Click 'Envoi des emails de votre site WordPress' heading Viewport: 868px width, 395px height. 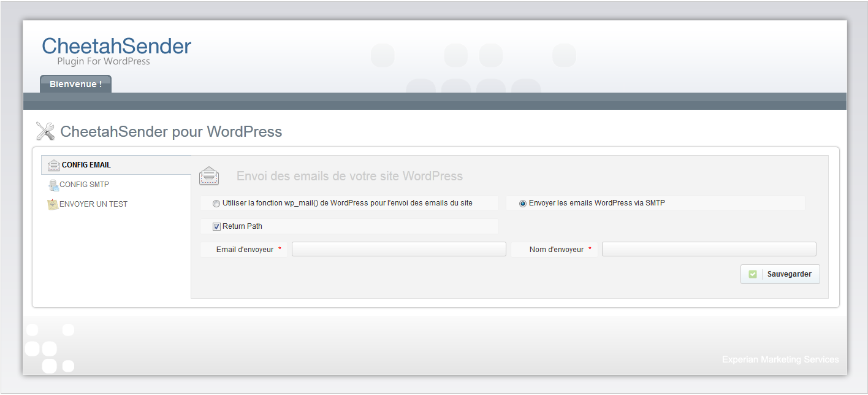tap(349, 176)
